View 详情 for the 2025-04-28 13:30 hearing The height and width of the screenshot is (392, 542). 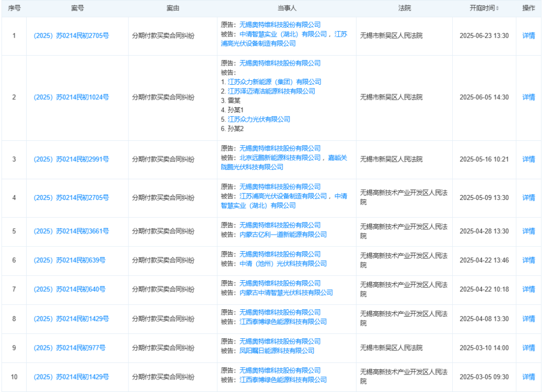pos(528,231)
